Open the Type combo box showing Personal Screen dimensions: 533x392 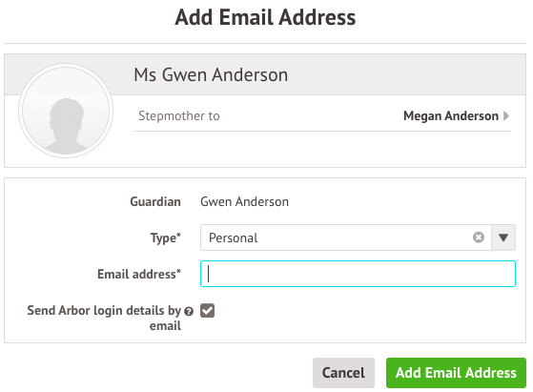358,237
